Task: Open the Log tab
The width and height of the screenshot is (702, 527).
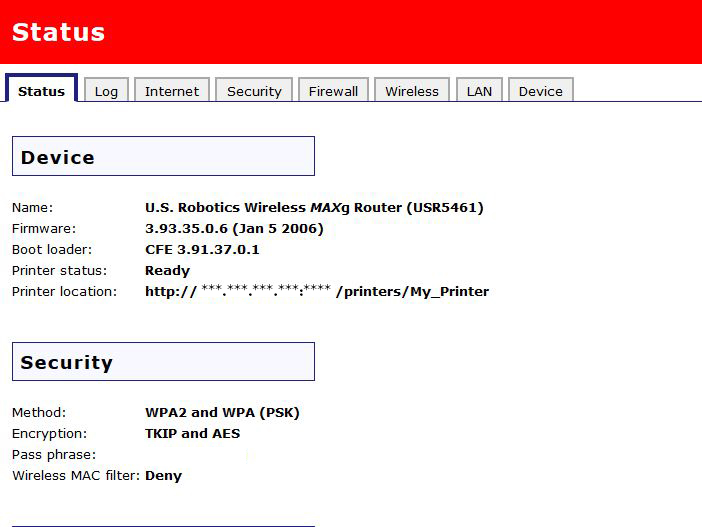Action: point(107,91)
